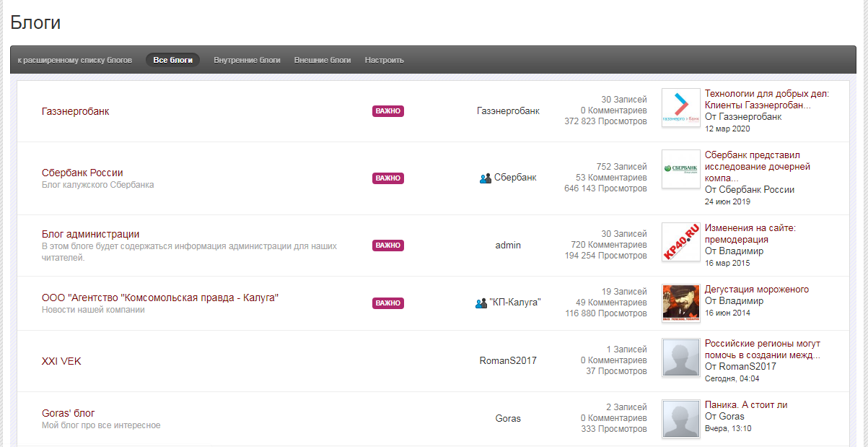Image resolution: width=868 pixels, height=447 pixels.
Task: Open the "КП-Калуга" author group link
Action: [x=515, y=303]
